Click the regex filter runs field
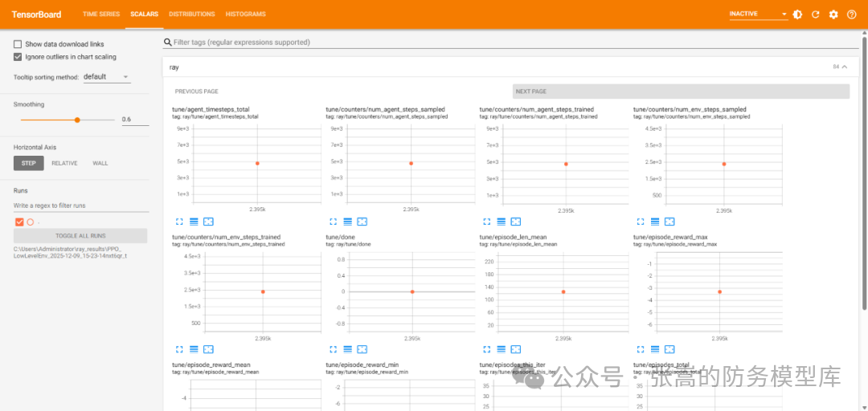This screenshot has height=411, width=868. click(81, 205)
